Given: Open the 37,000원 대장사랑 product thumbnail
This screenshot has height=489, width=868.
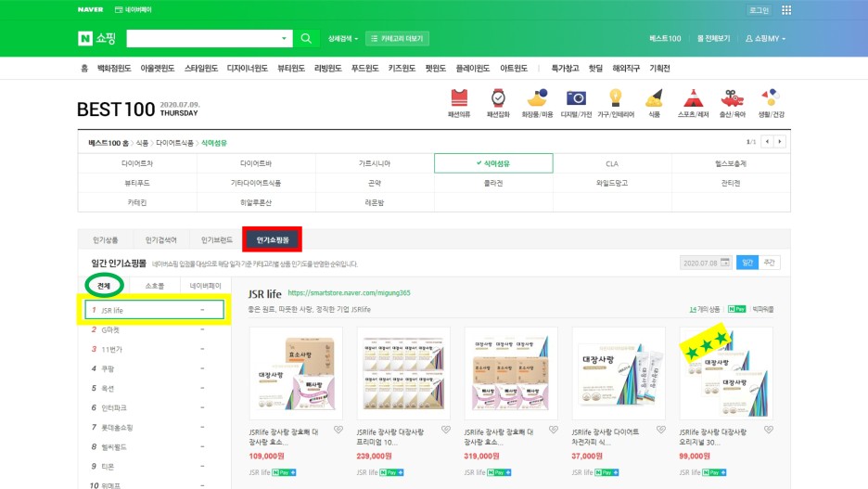Looking at the screenshot, I should click(619, 373).
